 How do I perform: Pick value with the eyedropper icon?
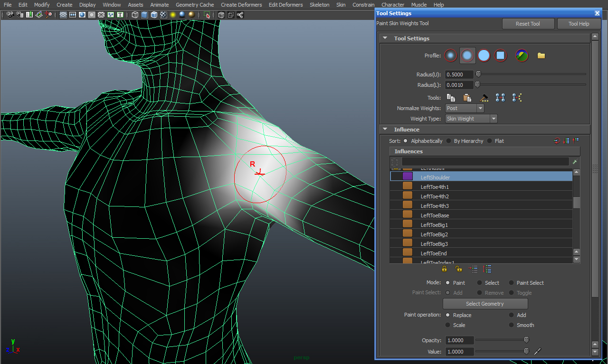(x=538, y=352)
